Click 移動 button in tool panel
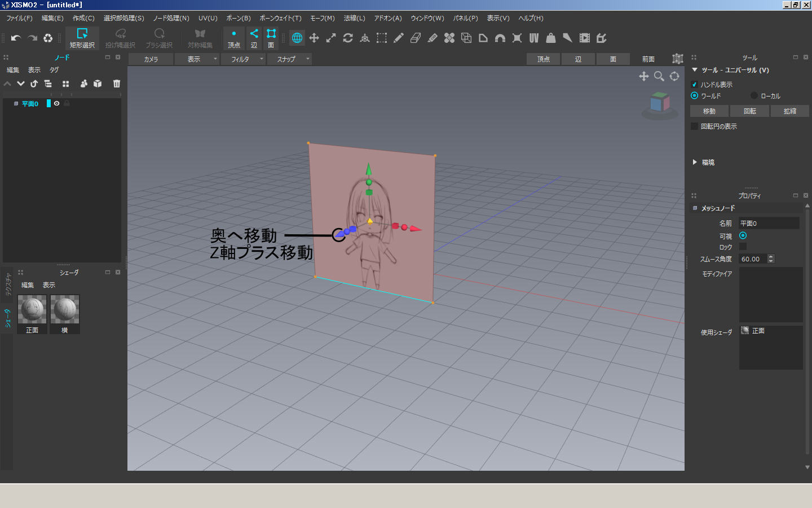 (709, 111)
